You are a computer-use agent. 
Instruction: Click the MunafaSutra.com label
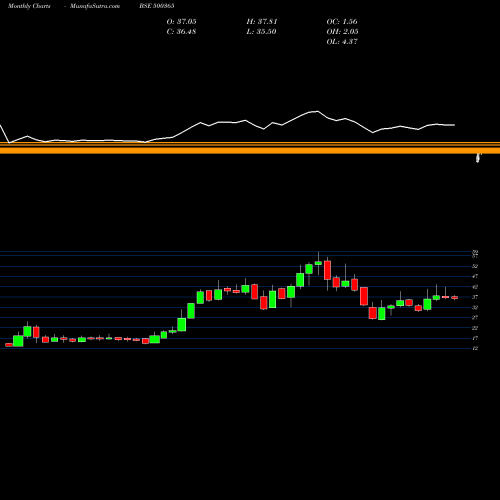pyautogui.click(x=95, y=6)
